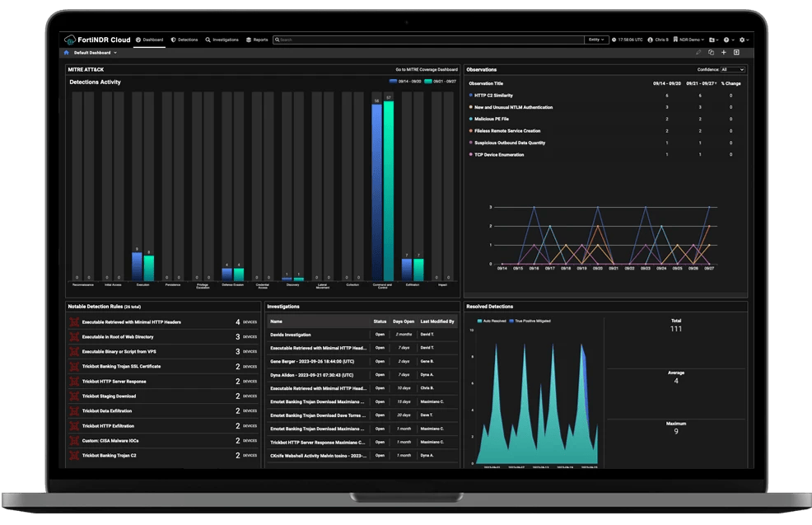
Task: Open the help question-mark menu
Action: 729,40
